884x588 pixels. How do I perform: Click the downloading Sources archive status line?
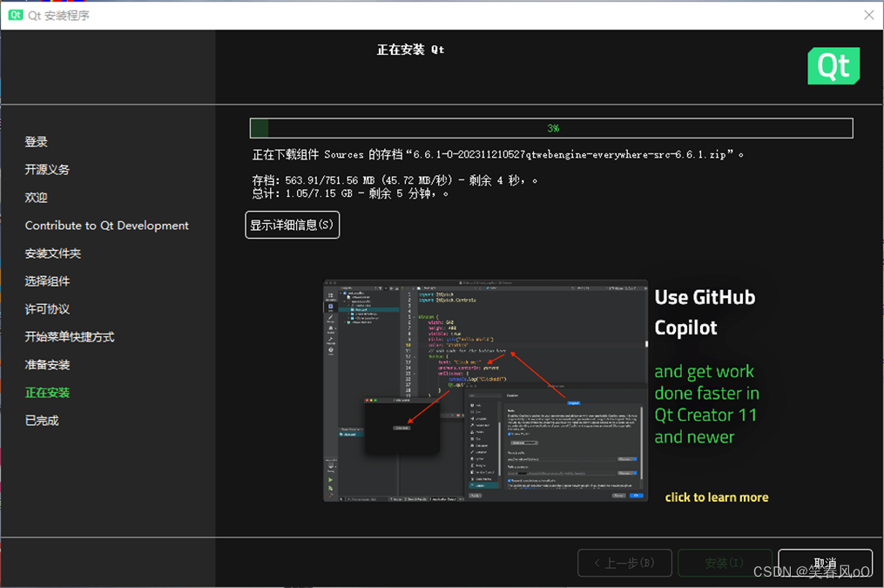pos(497,154)
